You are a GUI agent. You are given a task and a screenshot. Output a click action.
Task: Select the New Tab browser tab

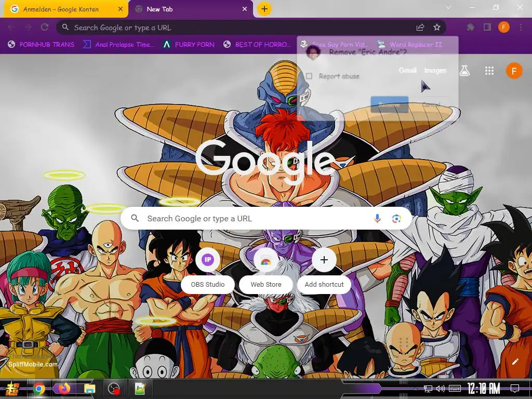[190, 9]
